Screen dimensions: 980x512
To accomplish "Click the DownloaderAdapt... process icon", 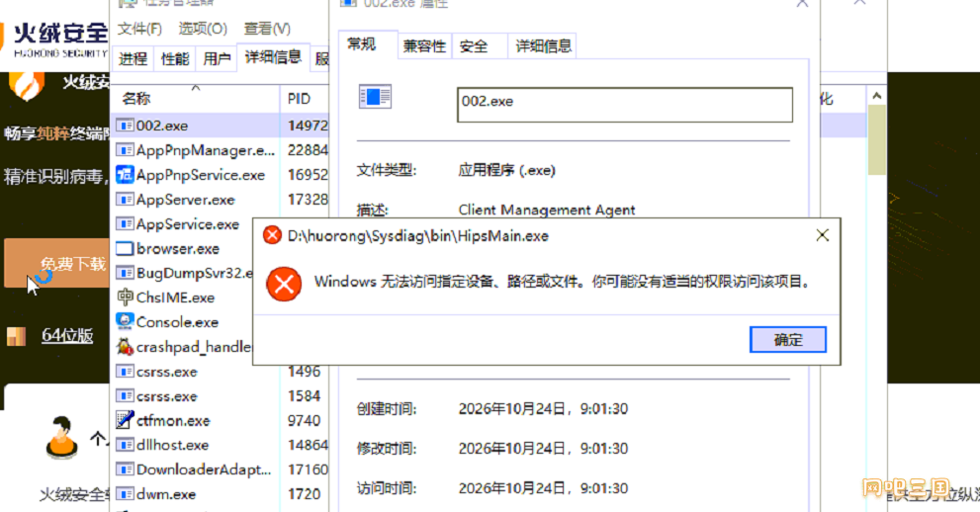I will point(125,469).
